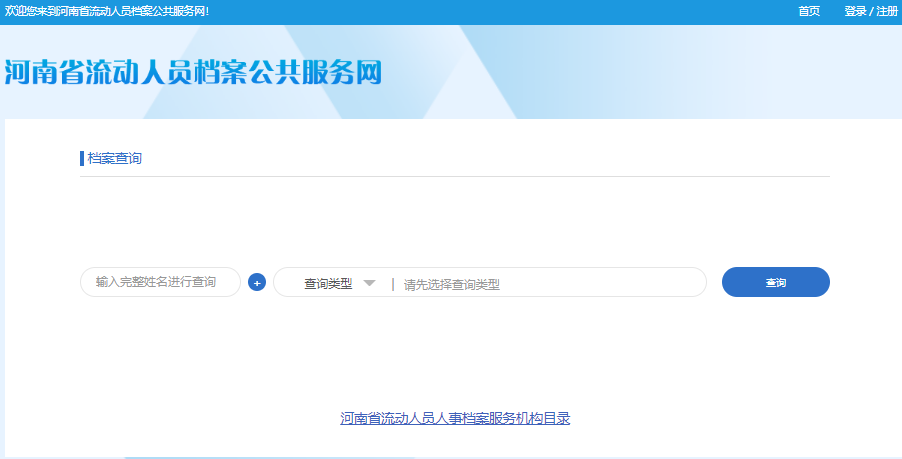Click the top blue navigation bar

click(x=500, y=11)
